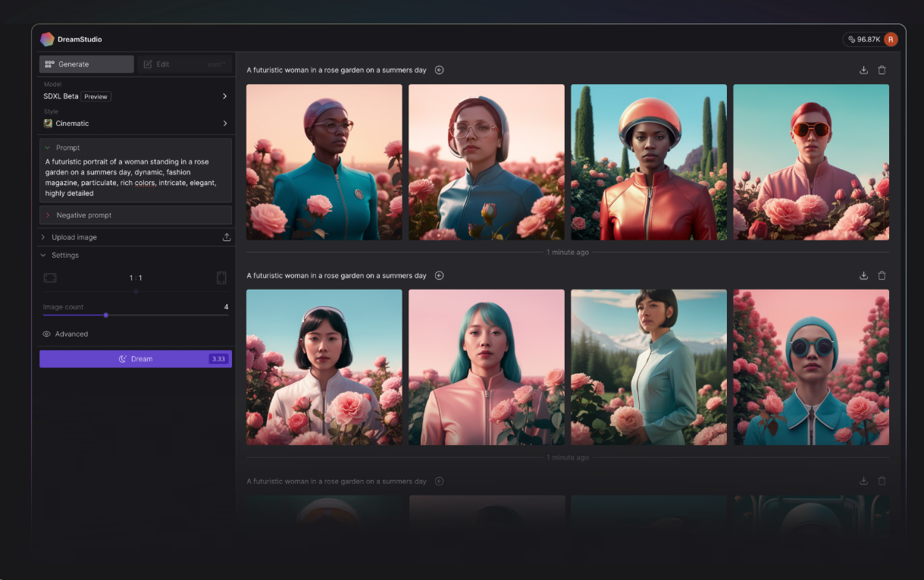Image resolution: width=924 pixels, height=580 pixels.
Task: Open image of woman with teal hair
Action: pos(487,367)
